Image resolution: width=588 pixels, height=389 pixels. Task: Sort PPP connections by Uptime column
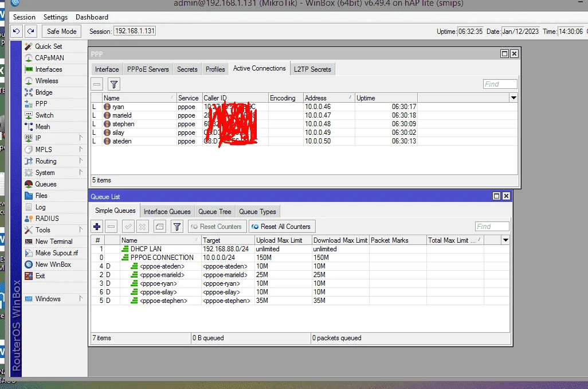coord(386,98)
